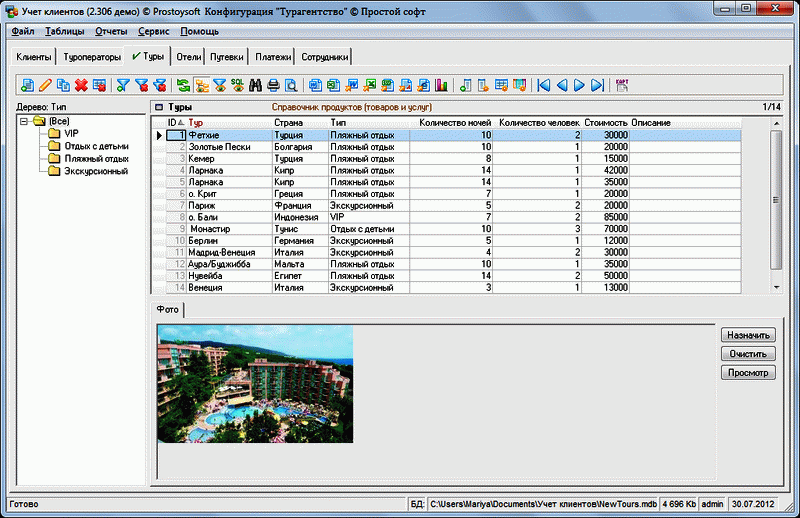Click the Назначить button
Screen dimensions: 800x518
pos(747,335)
